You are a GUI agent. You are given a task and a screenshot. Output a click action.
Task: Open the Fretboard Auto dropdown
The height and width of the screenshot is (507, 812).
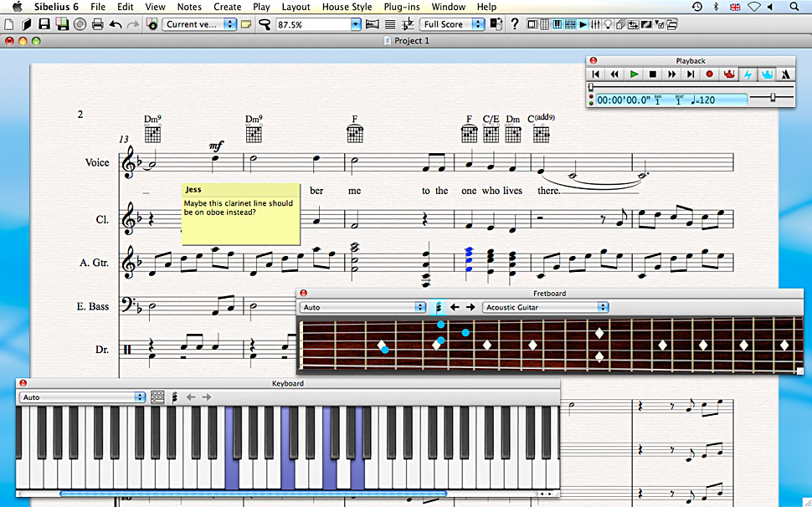(x=362, y=307)
